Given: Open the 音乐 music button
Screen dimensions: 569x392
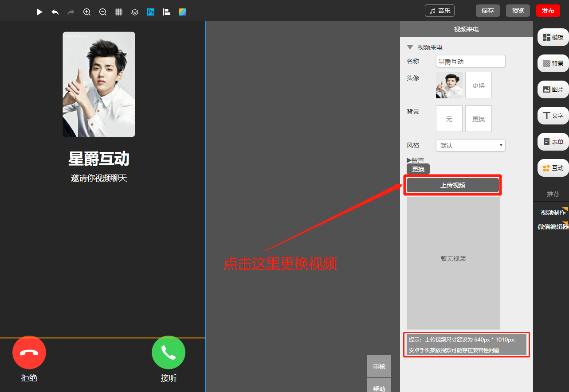Looking at the screenshot, I should tap(440, 11).
